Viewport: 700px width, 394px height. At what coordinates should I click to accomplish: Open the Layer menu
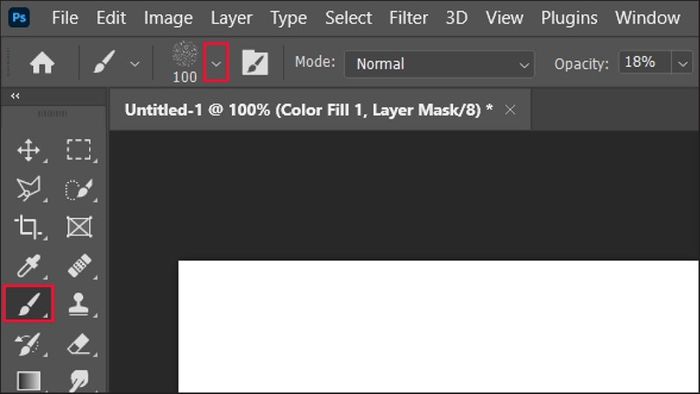231,18
